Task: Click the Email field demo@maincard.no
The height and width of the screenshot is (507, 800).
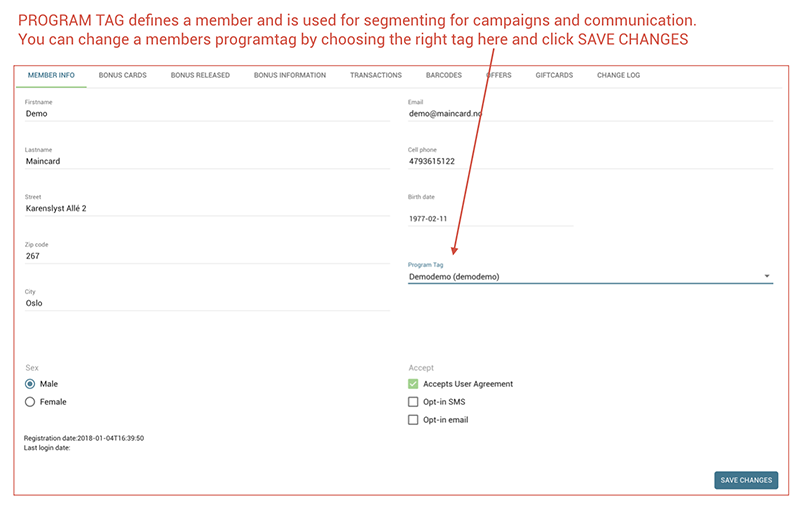Action: pos(590,114)
